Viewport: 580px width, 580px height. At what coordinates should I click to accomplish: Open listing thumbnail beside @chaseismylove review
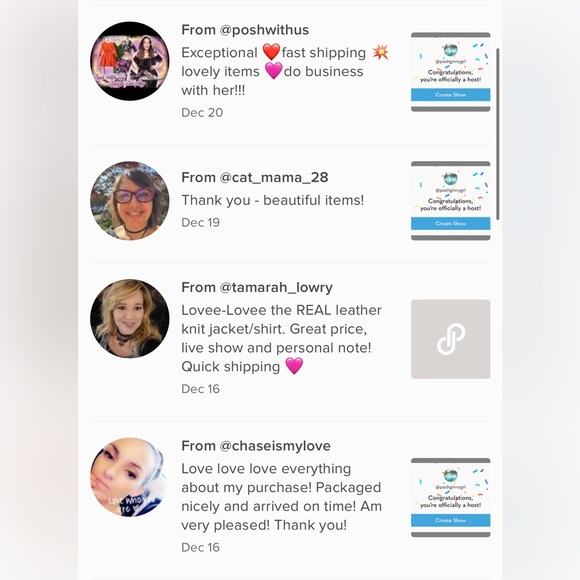point(451,498)
